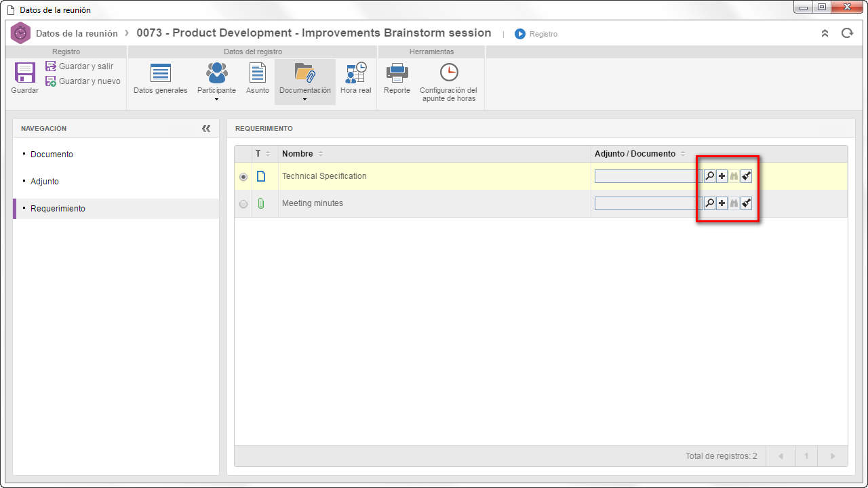The height and width of the screenshot is (488, 868).
Task: Select Meeting minutes radio button
Action: point(243,204)
